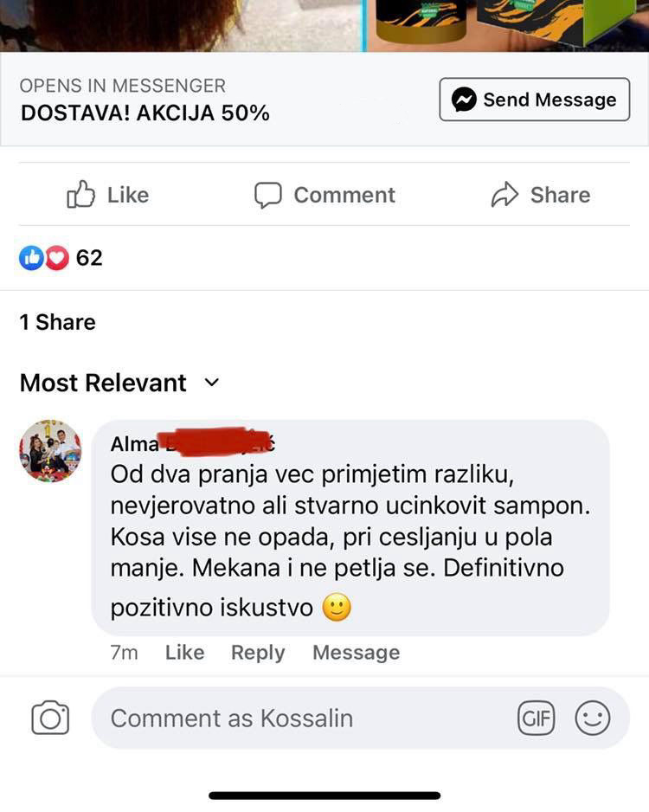649x812 pixels.
Task: Tap the Share arrow icon
Action: point(504,195)
